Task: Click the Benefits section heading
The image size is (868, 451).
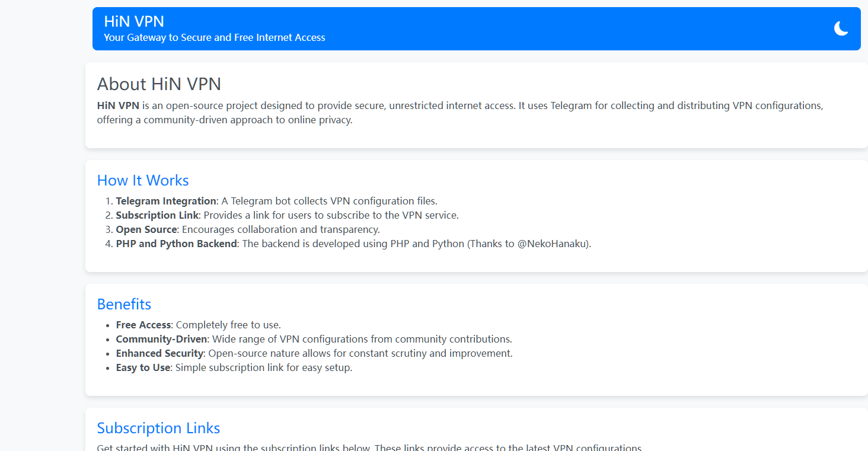Action: tap(124, 305)
